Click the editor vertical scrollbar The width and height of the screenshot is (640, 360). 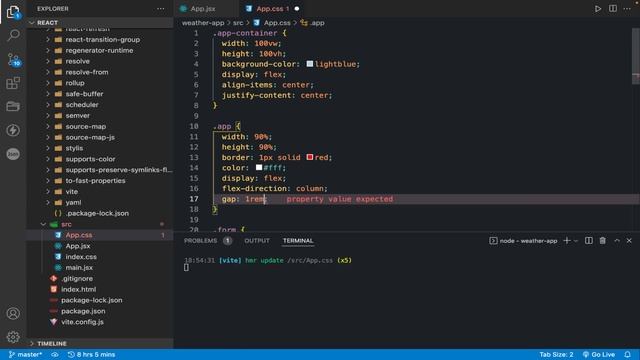[x=636, y=57]
